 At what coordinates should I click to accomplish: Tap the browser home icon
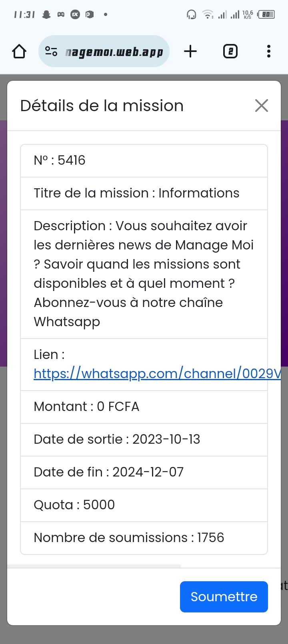click(x=19, y=51)
